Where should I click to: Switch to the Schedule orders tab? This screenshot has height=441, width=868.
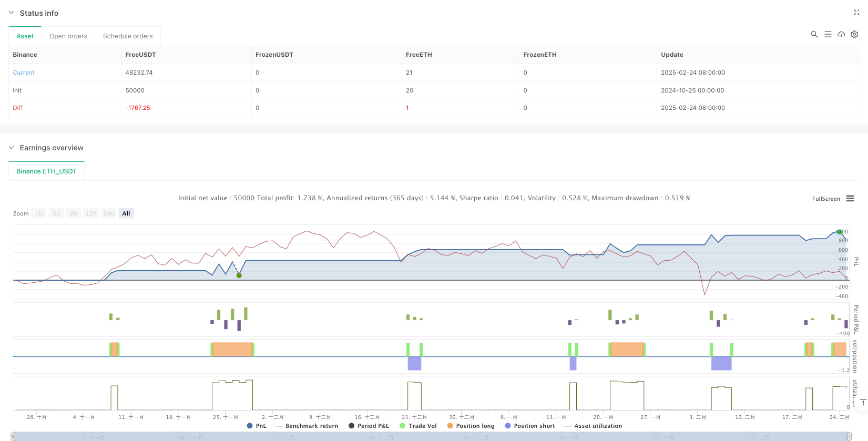pyautogui.click(x=128, y=36)
